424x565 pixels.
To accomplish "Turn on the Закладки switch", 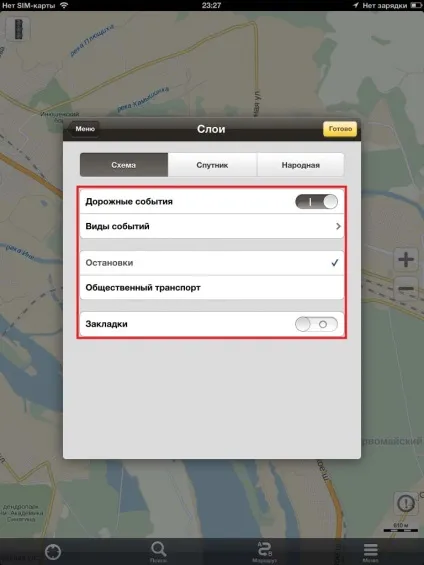I will click(x=316, y=324).
